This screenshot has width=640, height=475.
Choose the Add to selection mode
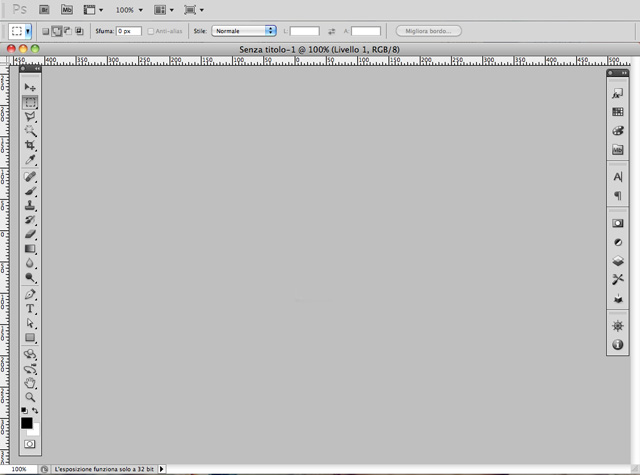58,31
